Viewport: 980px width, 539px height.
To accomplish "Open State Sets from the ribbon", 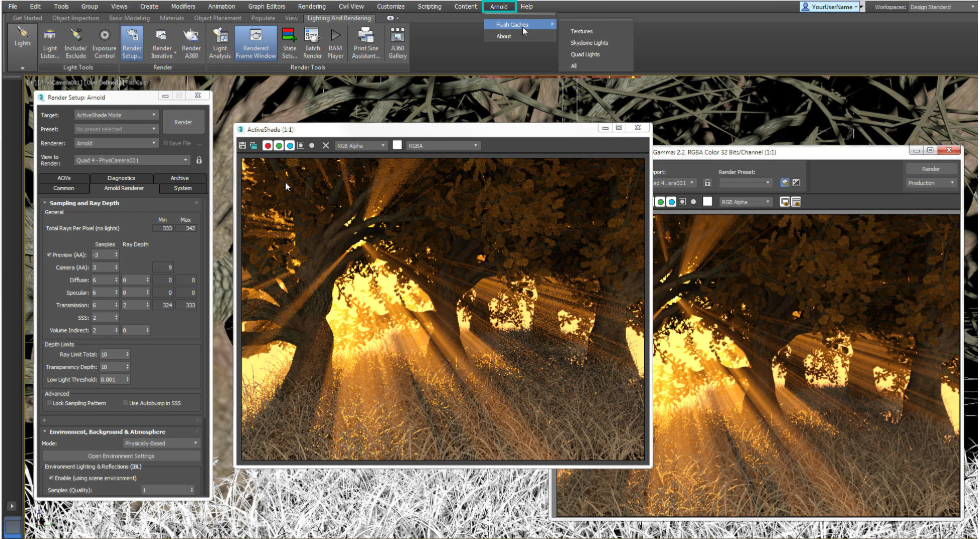I will pos(289,43).
